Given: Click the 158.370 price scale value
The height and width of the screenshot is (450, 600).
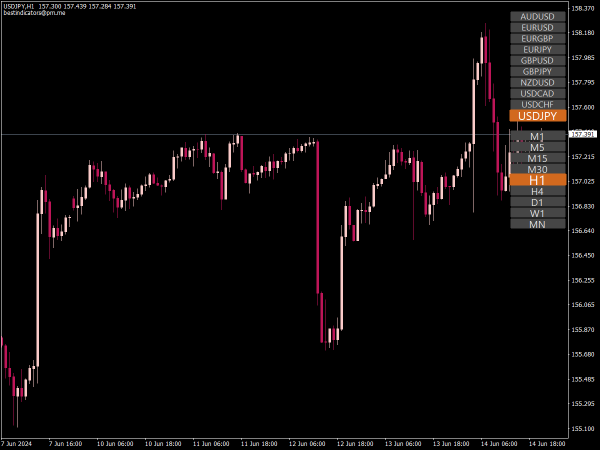Looking at the screenshot, I should pyautogui.click(x=582, y=8).
